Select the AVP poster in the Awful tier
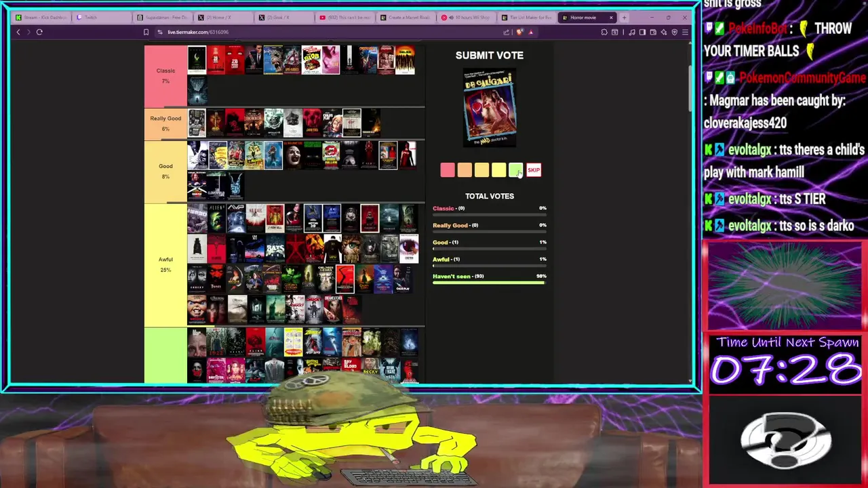 tap(236, 218)
